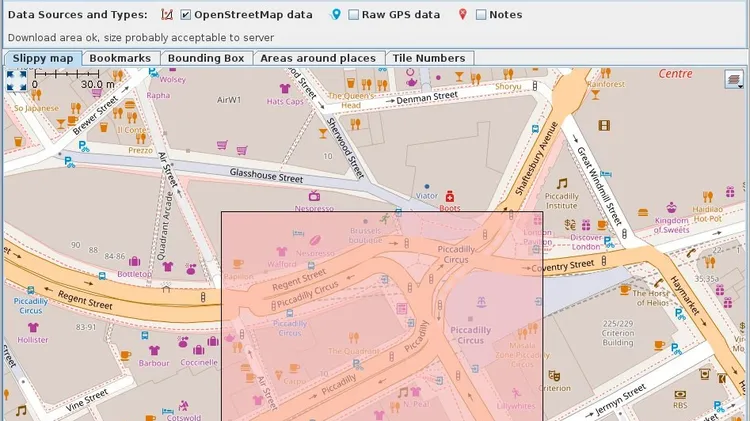Image resolution: width=750 pixels, height=421 pixels.
Task: Click the "Brewer Street" map label
Action: coord(95,115)
